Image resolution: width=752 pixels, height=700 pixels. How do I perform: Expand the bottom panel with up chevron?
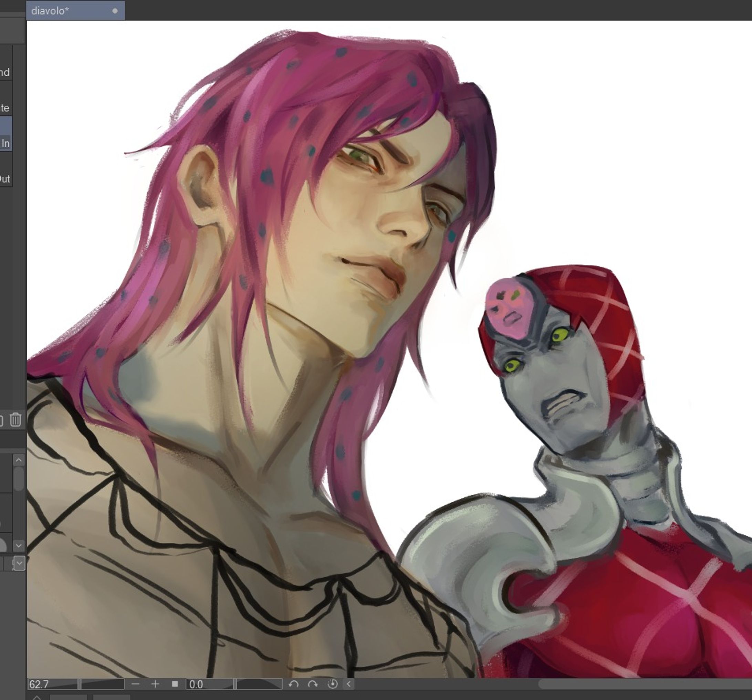tap(37, 697)
